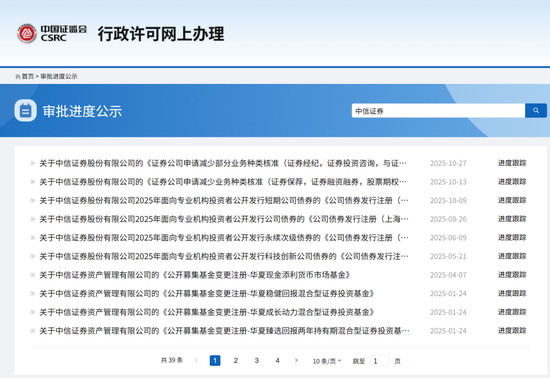This screenshot has height=378, width=550.
Task: Click 进度跟踪 for the 2025-04-07 row
Action: [x=512, y=274]
